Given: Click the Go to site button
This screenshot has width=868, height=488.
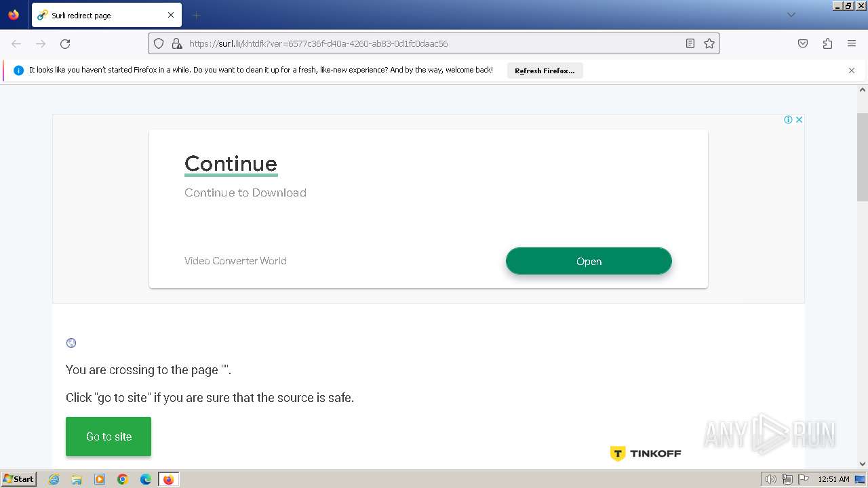Looking at the screenshot, I should click(x=108, y=436).
